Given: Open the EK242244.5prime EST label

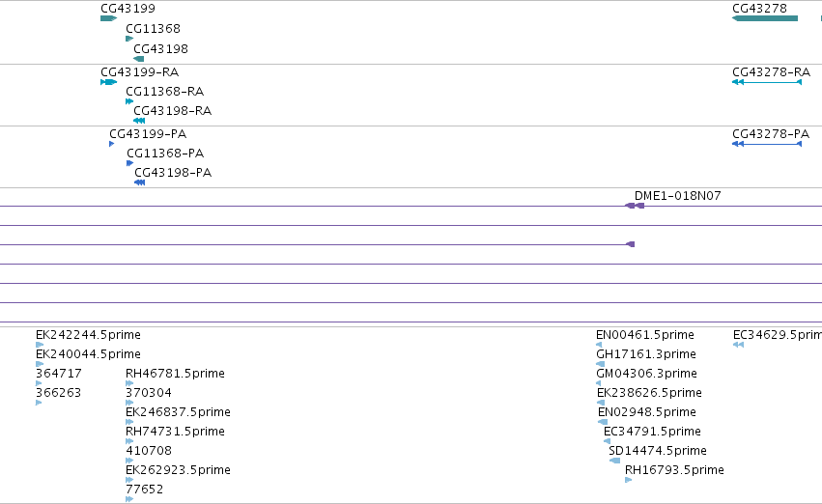Looking at the screenshot, I should tap(88, 335).
